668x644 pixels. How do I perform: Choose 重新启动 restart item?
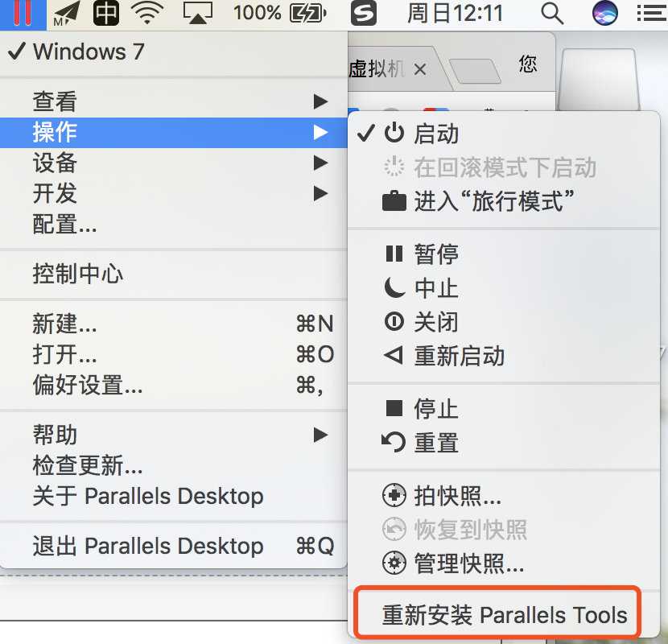504,356
